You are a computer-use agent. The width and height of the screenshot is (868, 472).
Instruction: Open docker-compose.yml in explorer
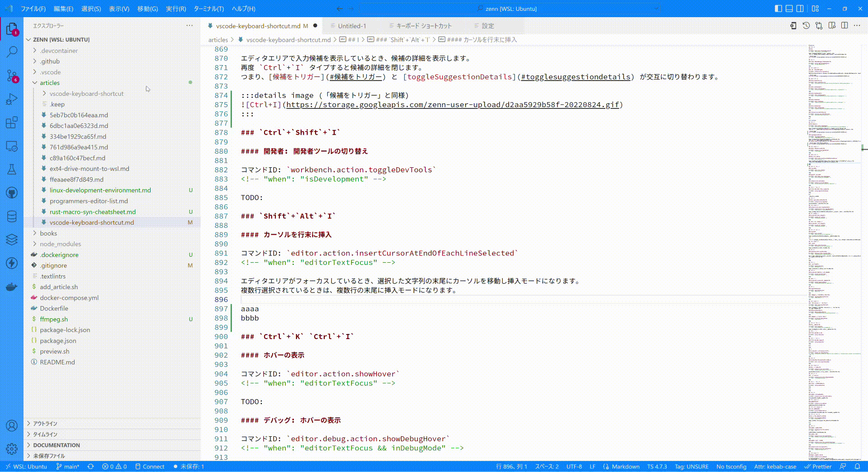(69, 297)
